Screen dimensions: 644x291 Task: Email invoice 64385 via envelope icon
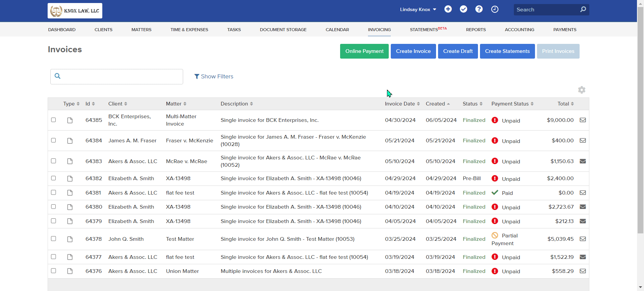tap(583, 120)
